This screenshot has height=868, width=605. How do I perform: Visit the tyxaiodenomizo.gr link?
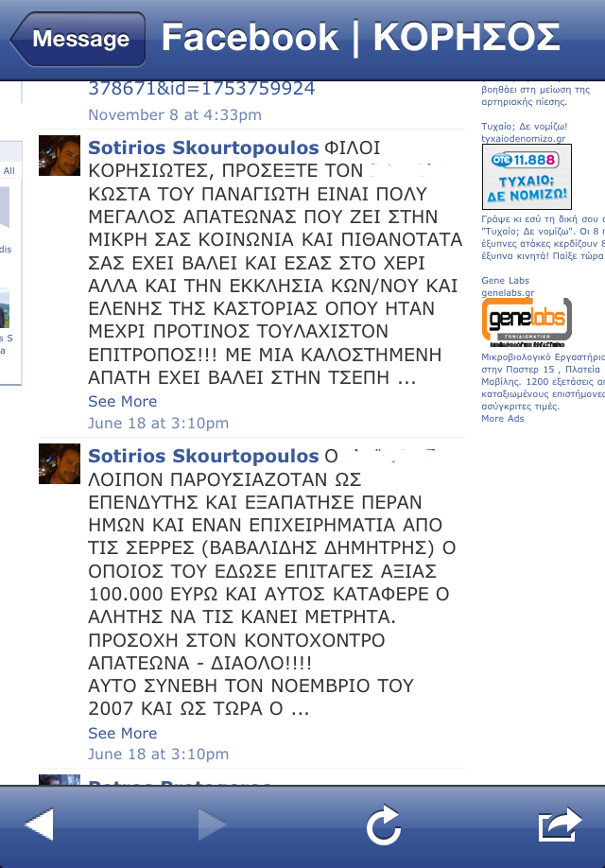pyautogui.click(x=523, y=138)
